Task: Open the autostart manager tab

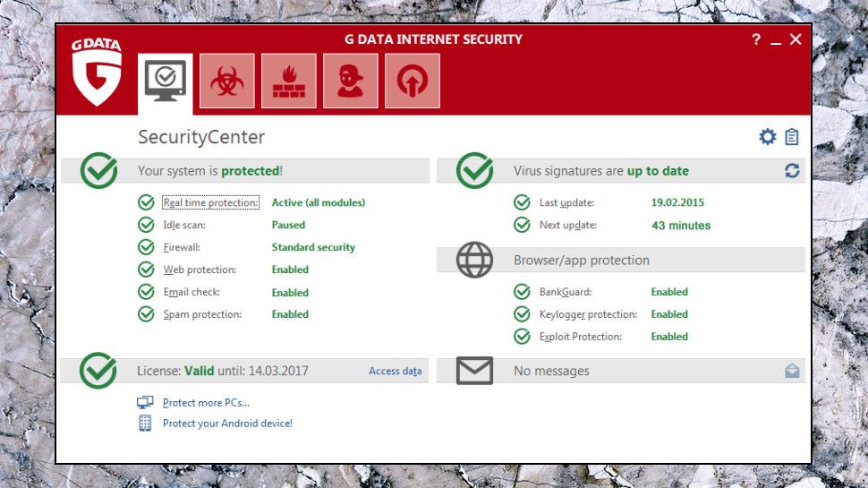Action: pos(413,81)
